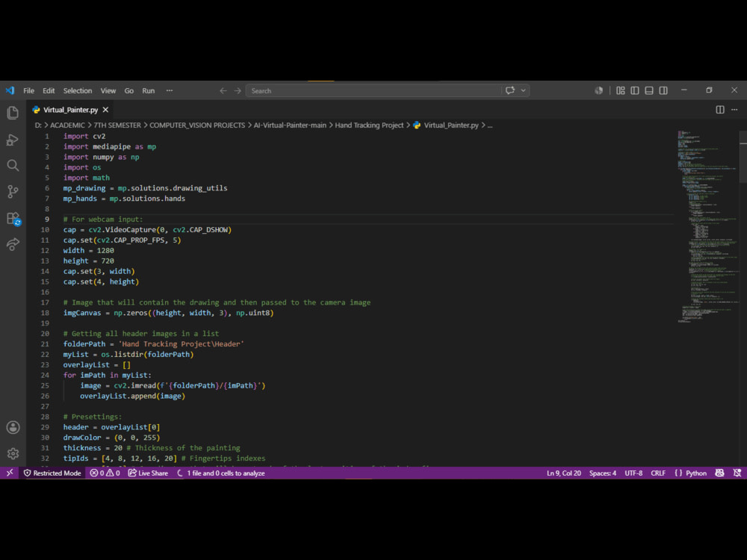
Task: Open the Copilot chat icon beside search
Action: 510,90
